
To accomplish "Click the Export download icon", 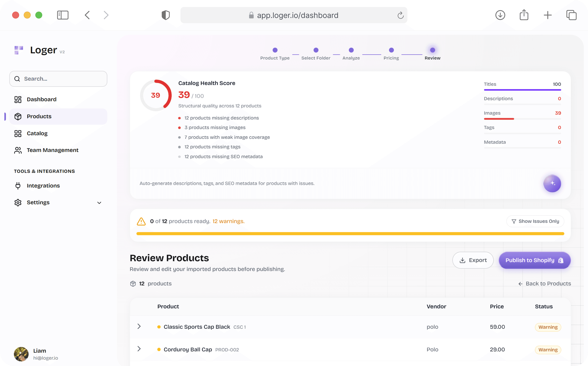I will [463, 260].
